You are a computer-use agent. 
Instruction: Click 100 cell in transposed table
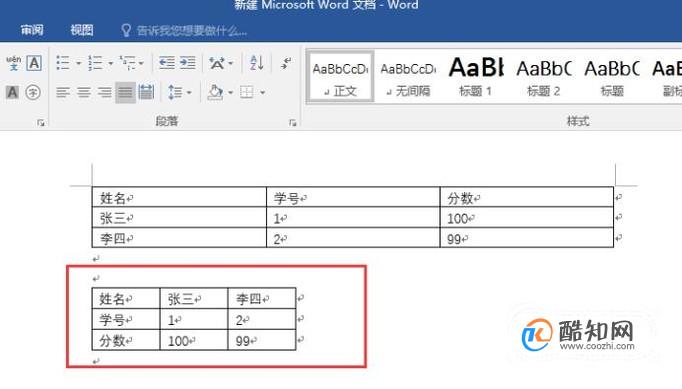(x=194, y=340)
